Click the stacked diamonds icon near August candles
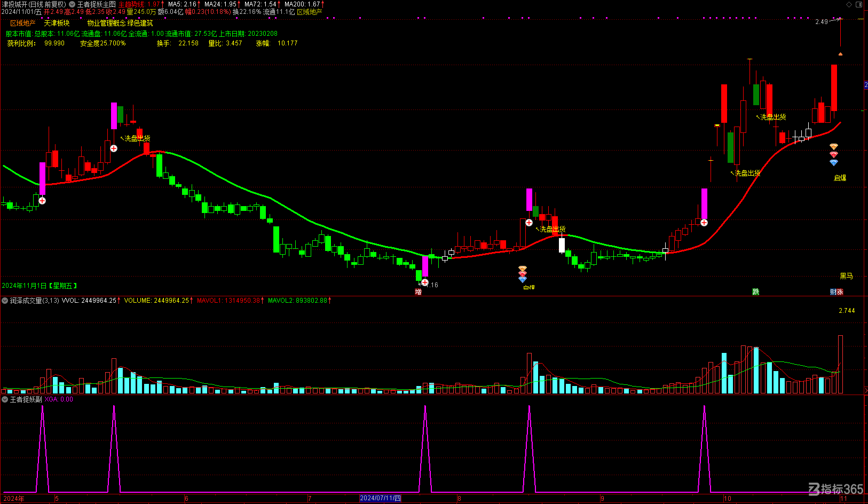The image size is (868, 504). (x=523, y=274)
